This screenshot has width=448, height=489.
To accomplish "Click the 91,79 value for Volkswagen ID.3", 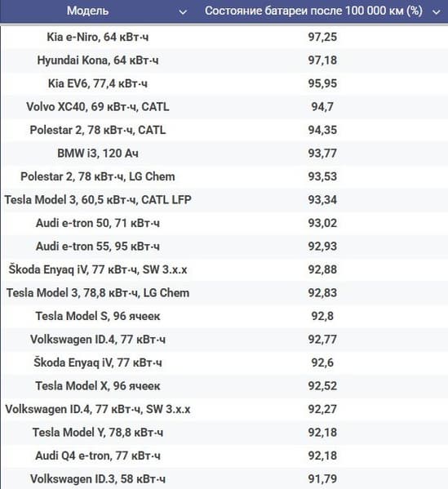I will (x=322, y=478).
